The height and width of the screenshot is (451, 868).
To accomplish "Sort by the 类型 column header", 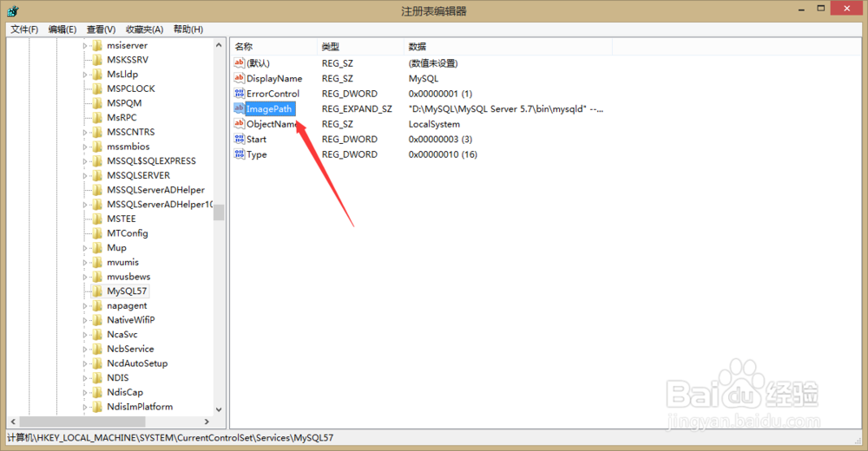I will [x=361, y=47].
